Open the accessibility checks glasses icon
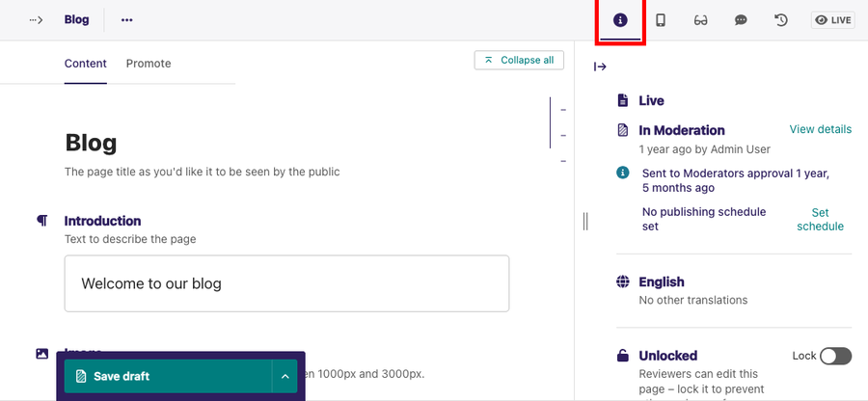The image size is (868, 401). [x=701, y=20]
